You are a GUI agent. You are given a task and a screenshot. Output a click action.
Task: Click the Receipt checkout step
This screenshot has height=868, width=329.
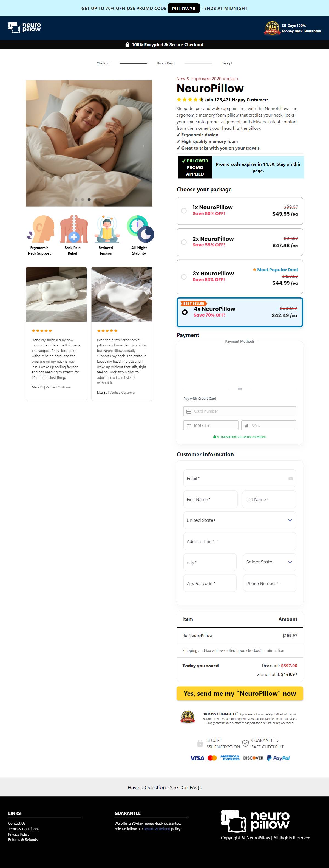[x=227, y=63]
